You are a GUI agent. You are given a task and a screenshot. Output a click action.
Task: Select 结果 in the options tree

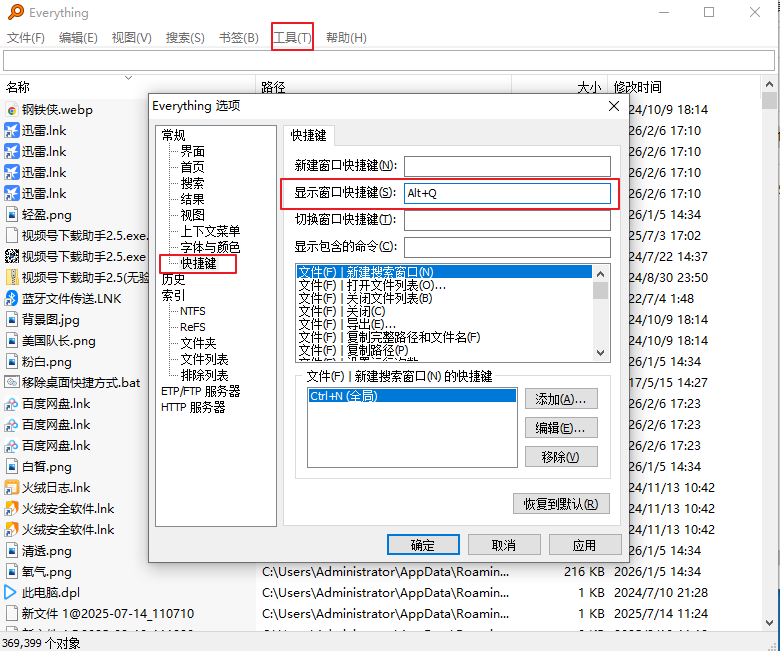[193, 199]
